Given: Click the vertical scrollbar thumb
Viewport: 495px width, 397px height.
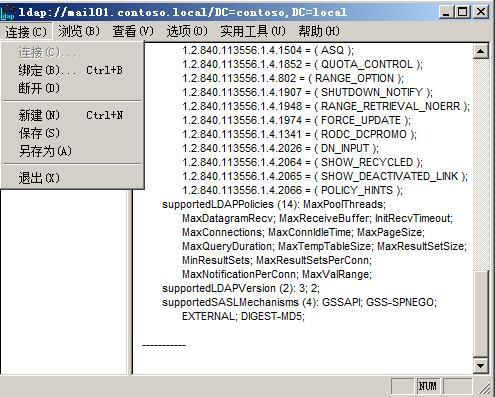Looking at the screenshot, I should (480, 314).
